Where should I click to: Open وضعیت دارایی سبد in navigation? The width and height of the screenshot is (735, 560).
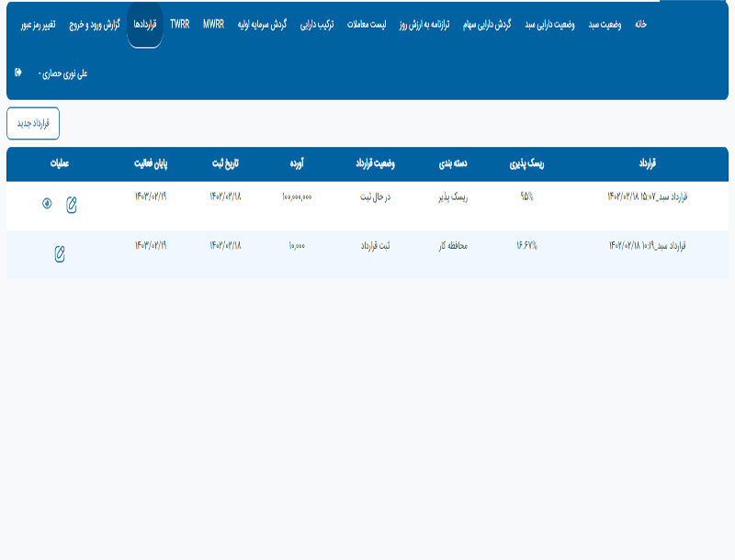coord(550,25)
